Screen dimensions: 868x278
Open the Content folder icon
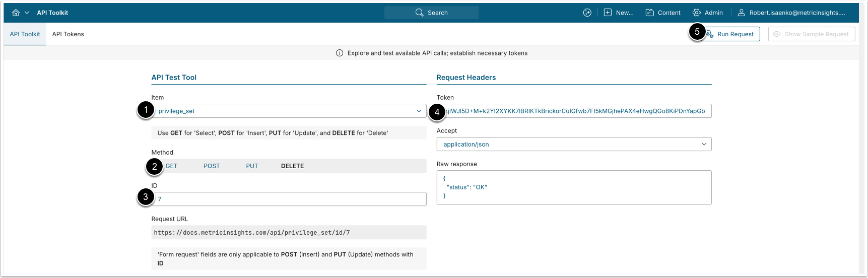650,13
